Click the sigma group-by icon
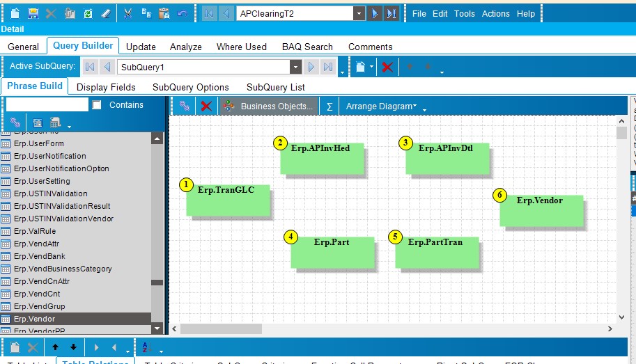 click(329, 106)
